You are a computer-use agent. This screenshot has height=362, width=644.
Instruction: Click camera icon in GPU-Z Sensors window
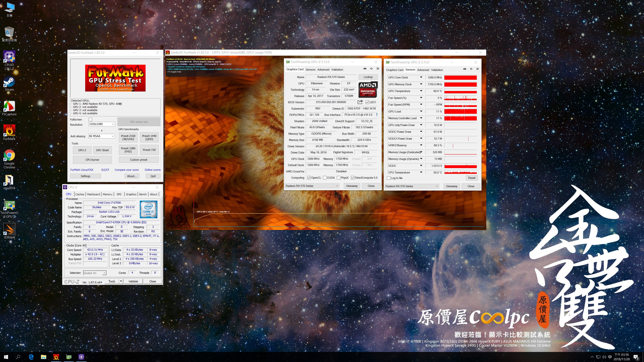point(465,69)
